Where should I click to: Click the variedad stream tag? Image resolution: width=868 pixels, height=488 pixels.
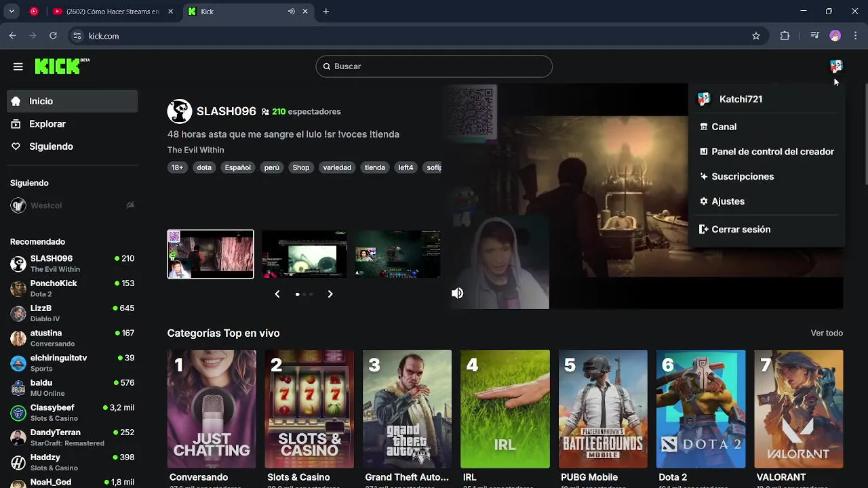337,167
